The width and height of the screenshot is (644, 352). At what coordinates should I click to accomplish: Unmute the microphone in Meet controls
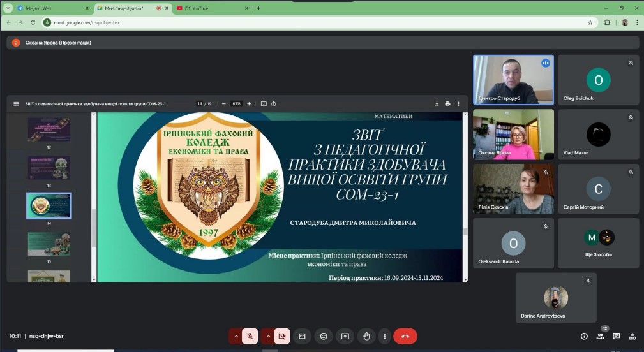(x=250, y=336)
